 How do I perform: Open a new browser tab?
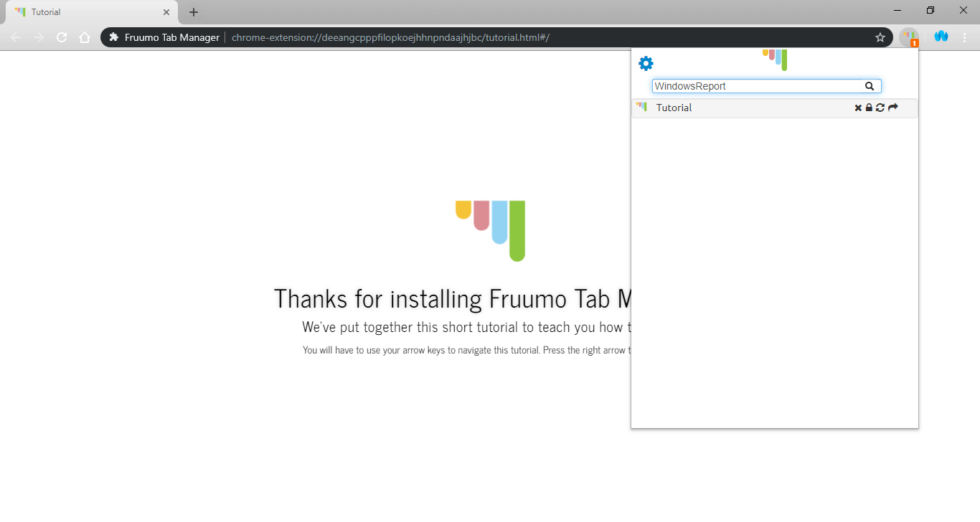194,12
